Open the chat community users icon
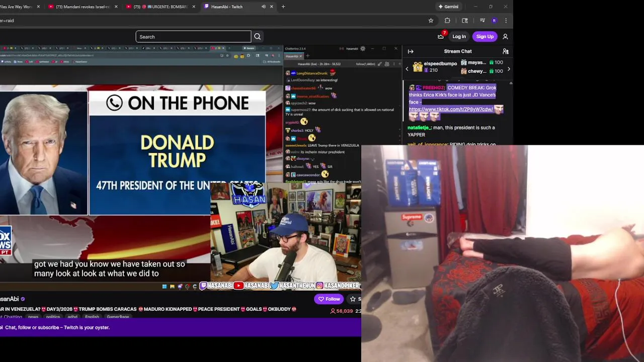Image resolution: width=644 pixels, height=362 pixels. click(506, 51)
